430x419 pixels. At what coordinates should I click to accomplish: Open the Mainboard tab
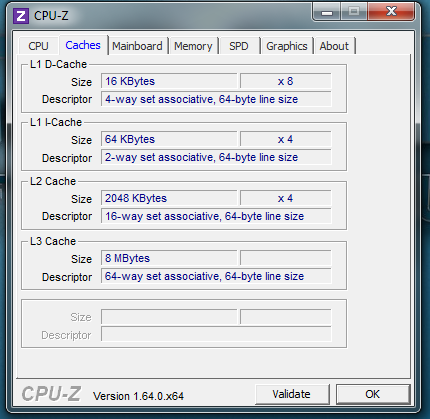pyautogui.click(x=137, y=46)
